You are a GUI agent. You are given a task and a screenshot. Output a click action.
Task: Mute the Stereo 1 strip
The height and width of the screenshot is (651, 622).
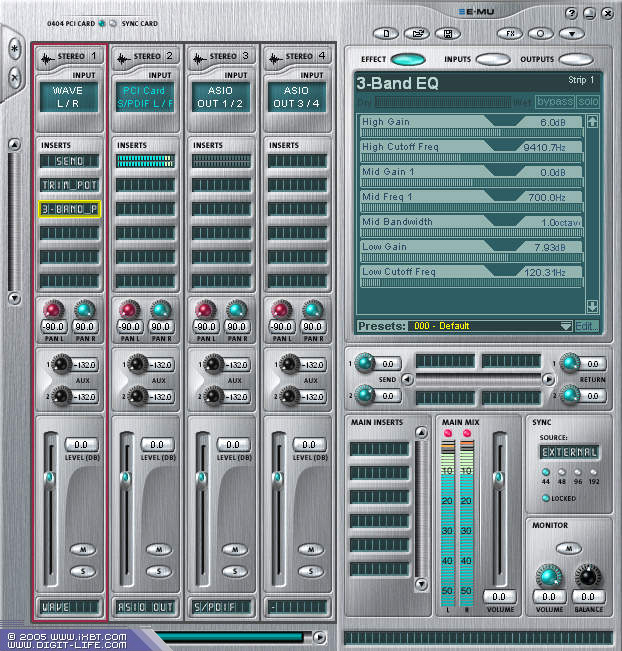[81, 549]
